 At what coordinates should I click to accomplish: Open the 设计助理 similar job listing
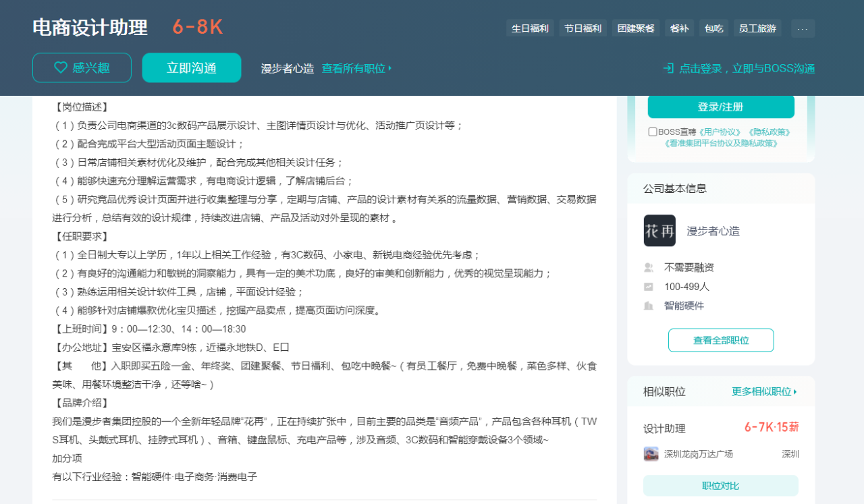pyautogui.click(x=664, y=428)
